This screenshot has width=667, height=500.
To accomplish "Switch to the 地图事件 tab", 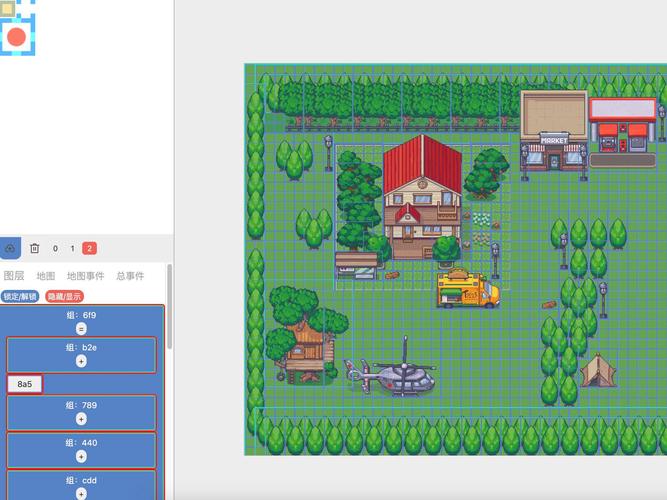I will [85, 276].
